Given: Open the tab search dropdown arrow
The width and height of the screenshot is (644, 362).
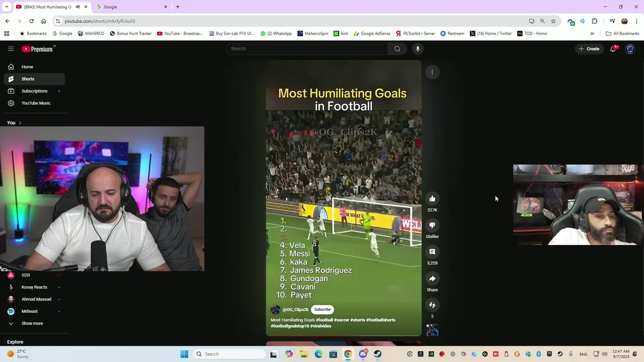Looking at the screenshot, I should point(7,7).
